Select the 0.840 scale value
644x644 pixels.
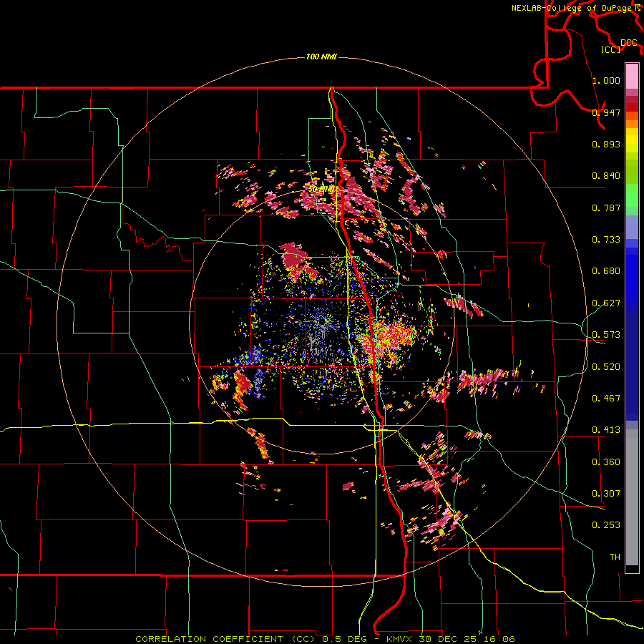click(x=606, y=176)
